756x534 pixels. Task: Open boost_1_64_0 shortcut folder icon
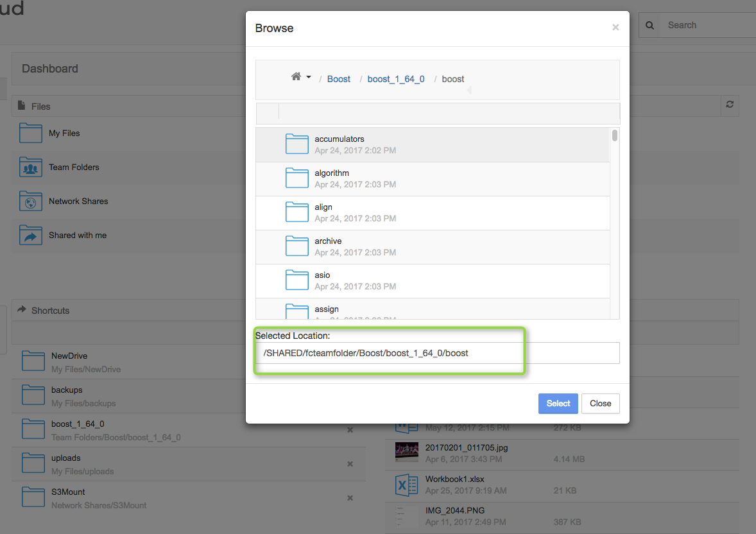tap(33, 429)
